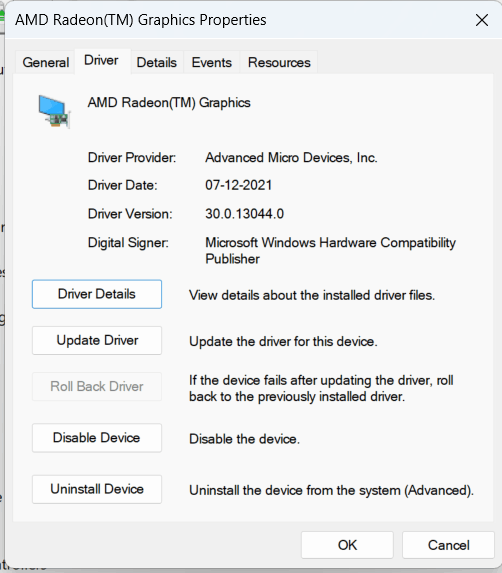
Task: Click the Digital Signer label
Action: click(x=128, y=243)
